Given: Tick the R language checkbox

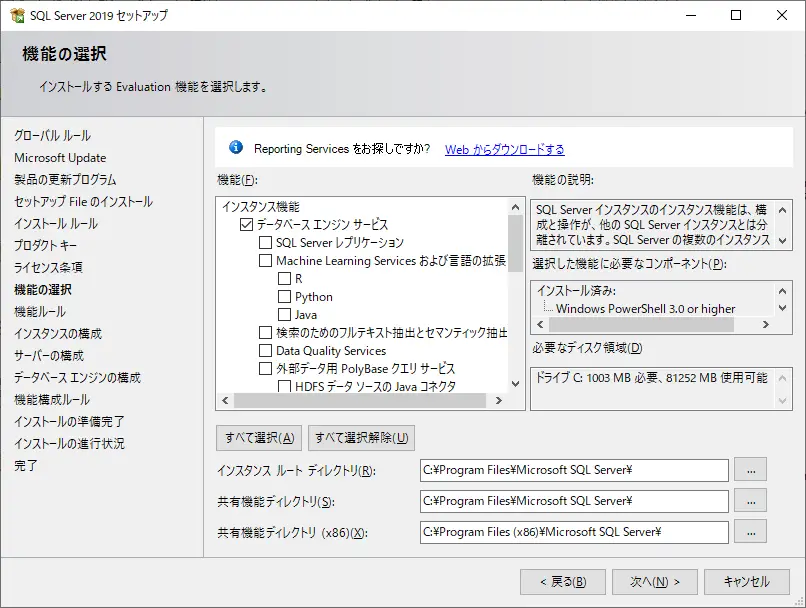Looking at the screenshot, I should [284, 279].
